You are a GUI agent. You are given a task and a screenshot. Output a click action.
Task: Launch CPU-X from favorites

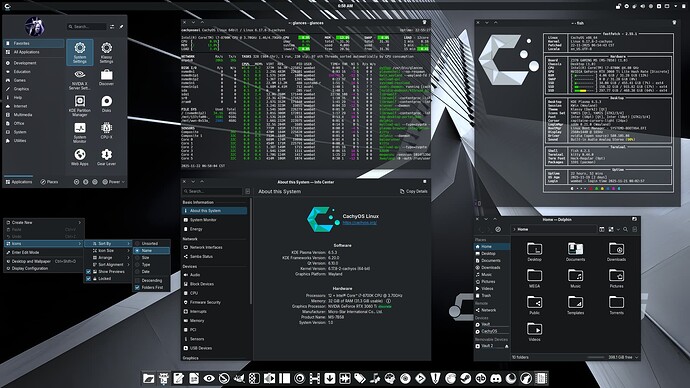pyautogui.click(x=106, y=131)
